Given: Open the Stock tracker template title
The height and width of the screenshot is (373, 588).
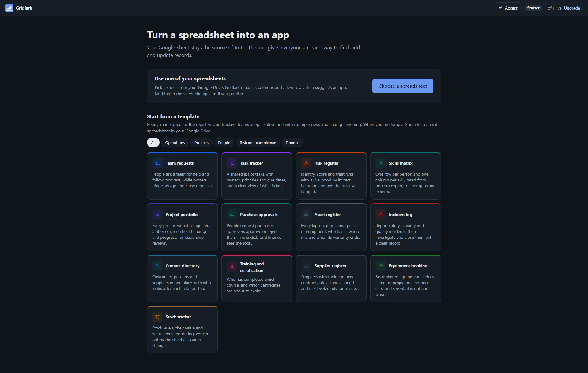Looking at the screenshot, I should (178, 317).
